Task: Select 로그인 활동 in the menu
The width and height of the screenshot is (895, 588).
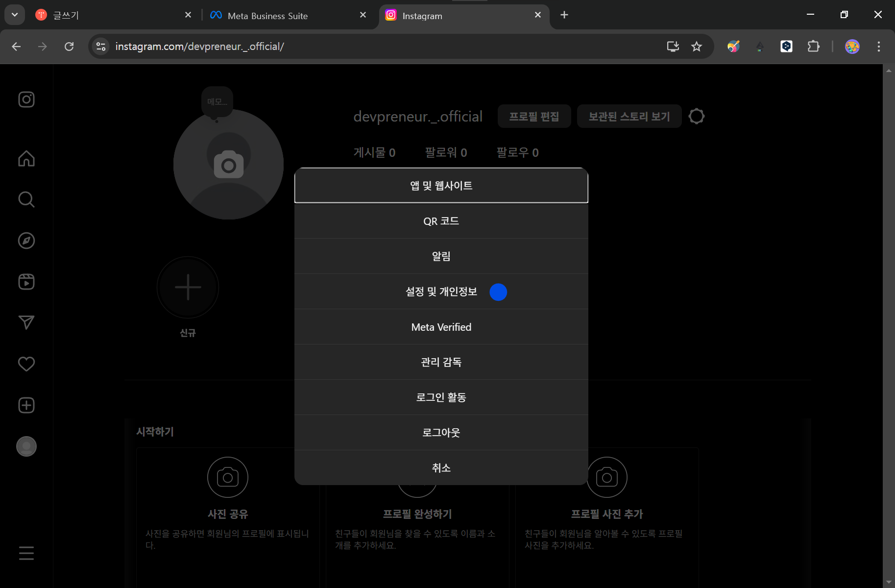Action: (x=441, y=397)
